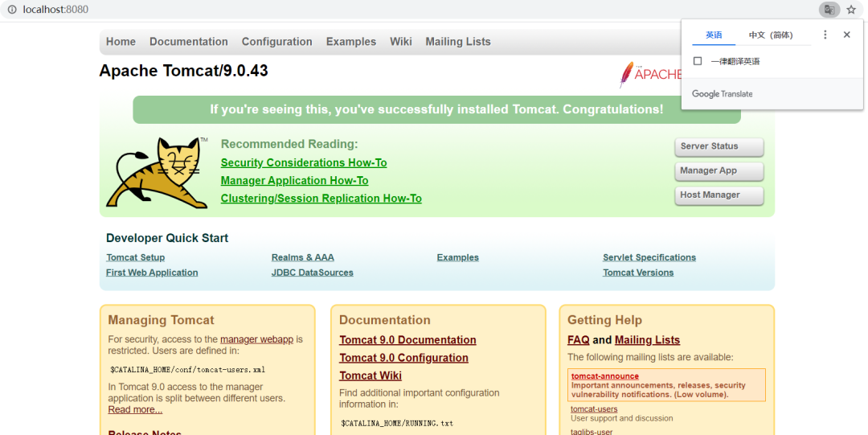The width and height of the screenshot is (868, 435).
Task: Bookmark this page with the star icon
Action: [851, 10]
